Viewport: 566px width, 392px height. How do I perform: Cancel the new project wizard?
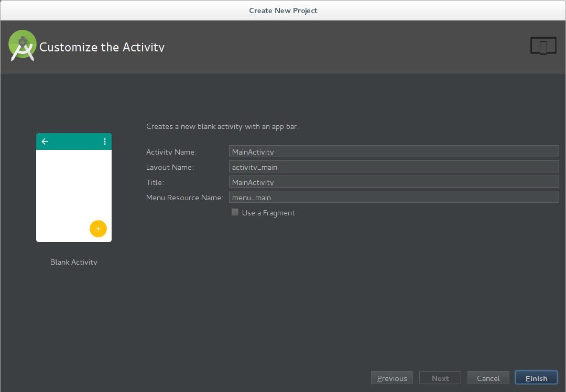click(488, 378)
